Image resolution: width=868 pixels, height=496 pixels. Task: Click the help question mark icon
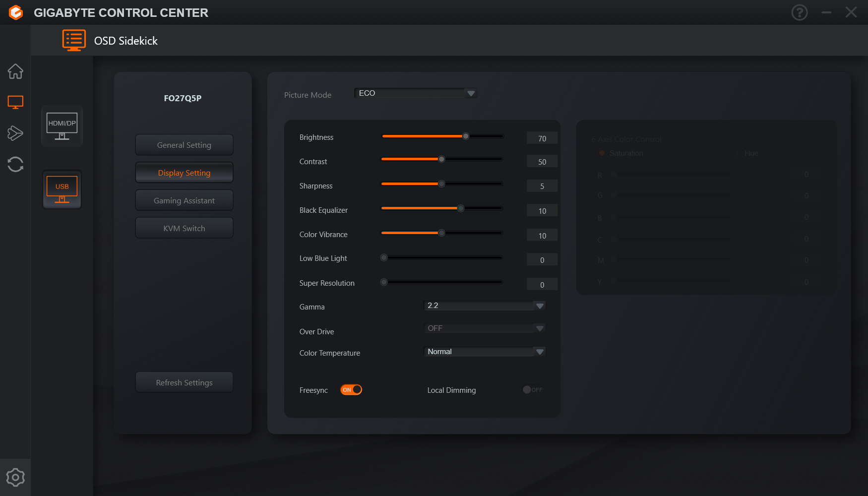pyautogui.click(x=800, y=12)
